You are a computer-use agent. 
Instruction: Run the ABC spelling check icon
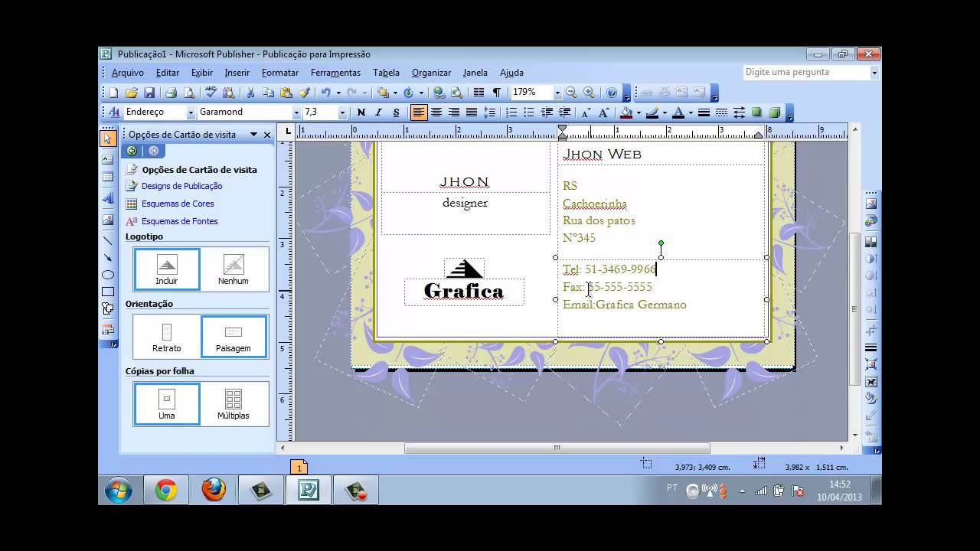[x=211, y=93]
